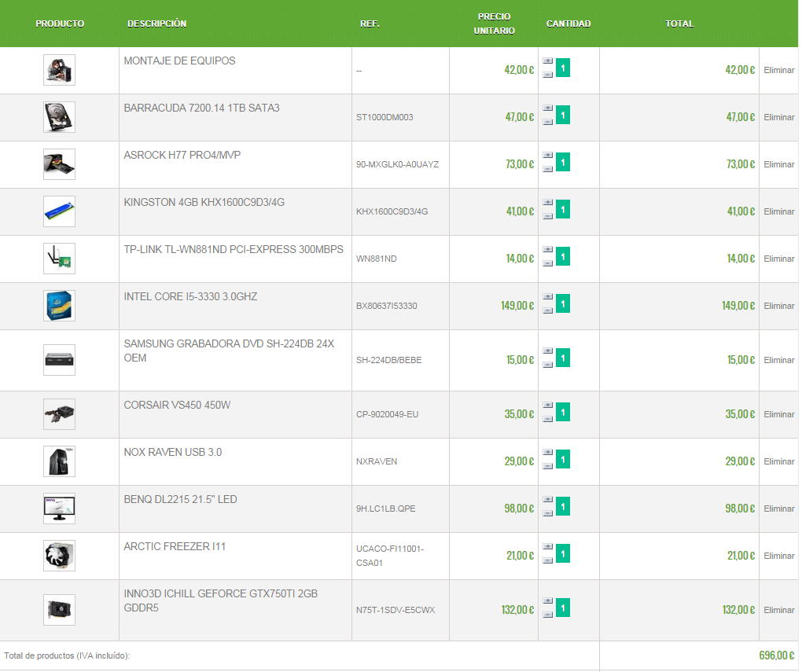Increase quantity of Kingston 4GB memory
Screen dimensions: 802x672
pos(548,202)
